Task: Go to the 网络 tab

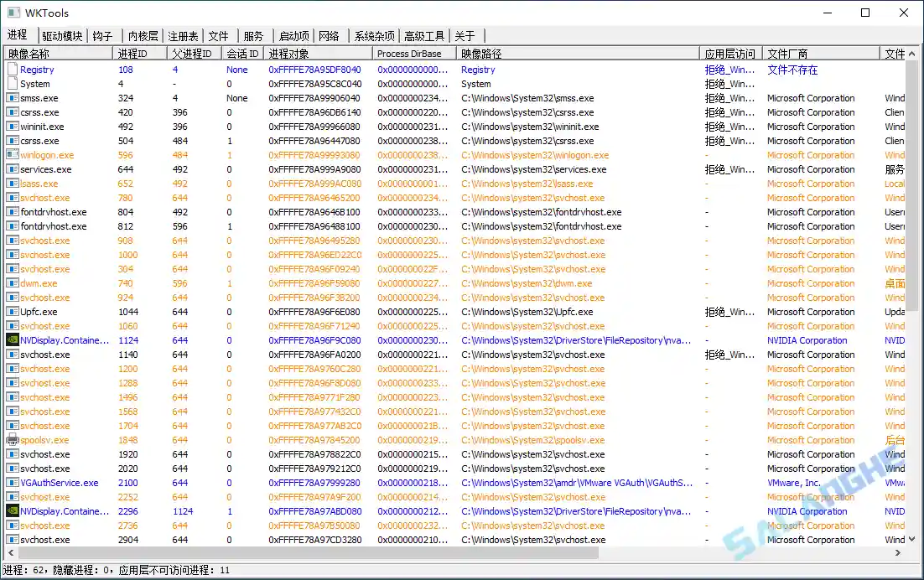Action: pos(329,36)
